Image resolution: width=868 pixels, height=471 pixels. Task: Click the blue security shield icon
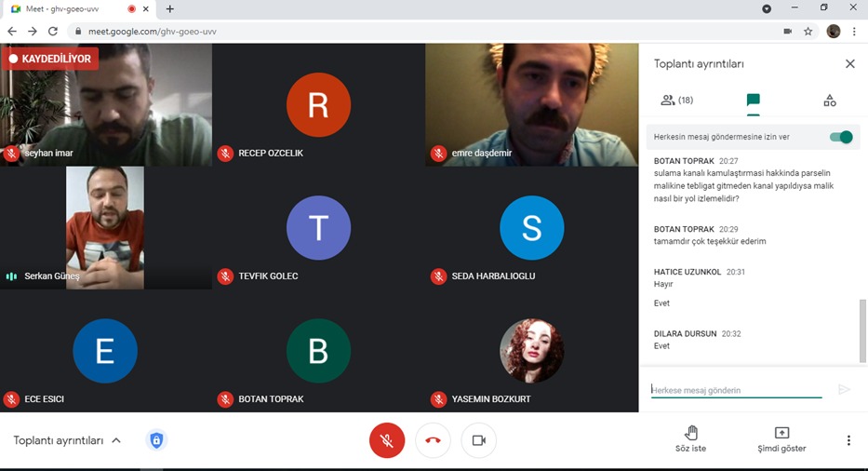tap(156, 440)
